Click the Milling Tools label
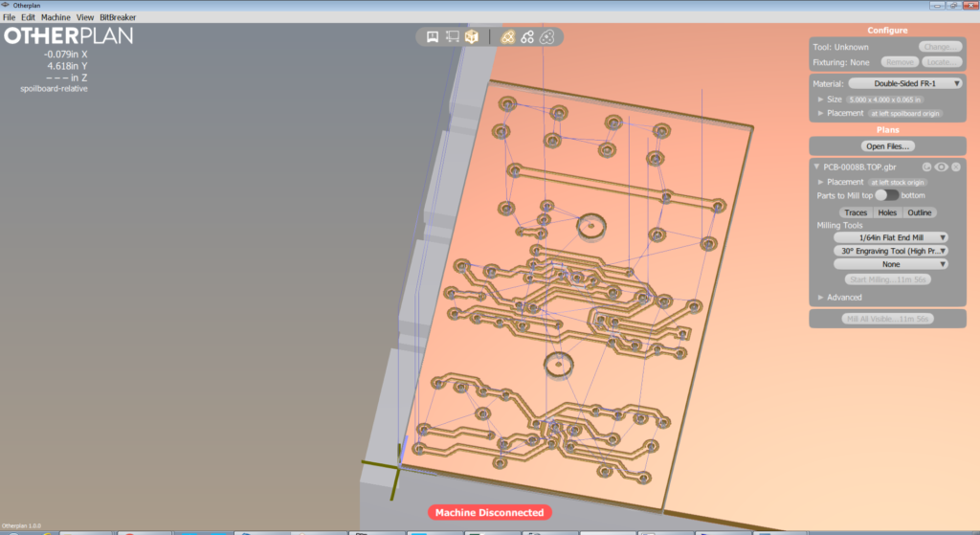The image size is (980, 535). (x=839, y=225)
